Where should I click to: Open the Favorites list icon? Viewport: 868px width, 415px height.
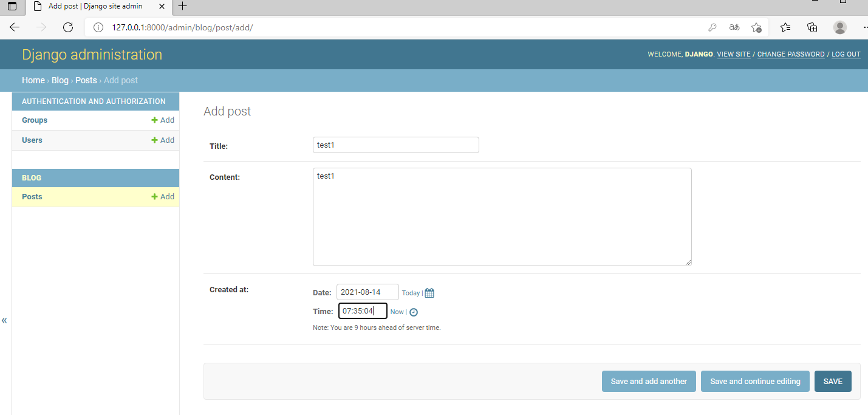pos(785,27)
